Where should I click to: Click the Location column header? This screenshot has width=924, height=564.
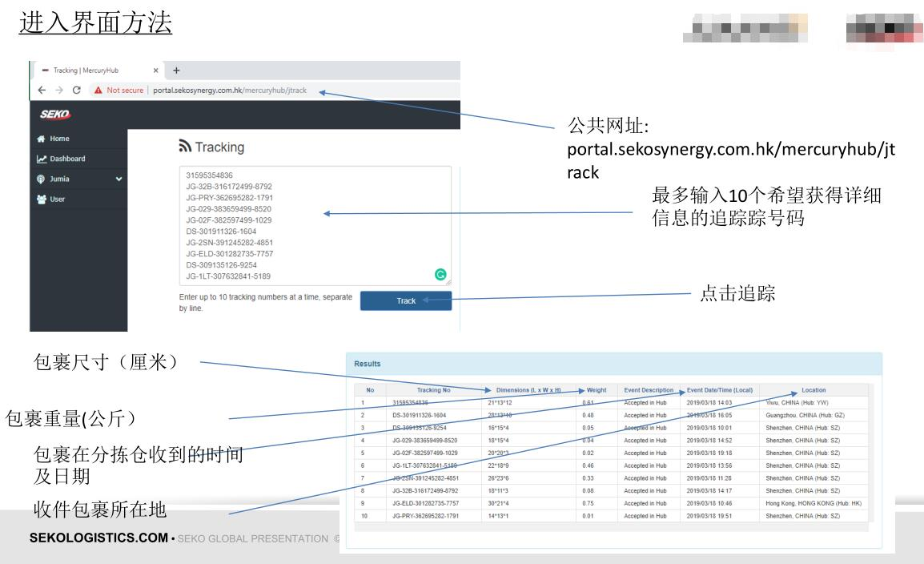coord(814,390)
